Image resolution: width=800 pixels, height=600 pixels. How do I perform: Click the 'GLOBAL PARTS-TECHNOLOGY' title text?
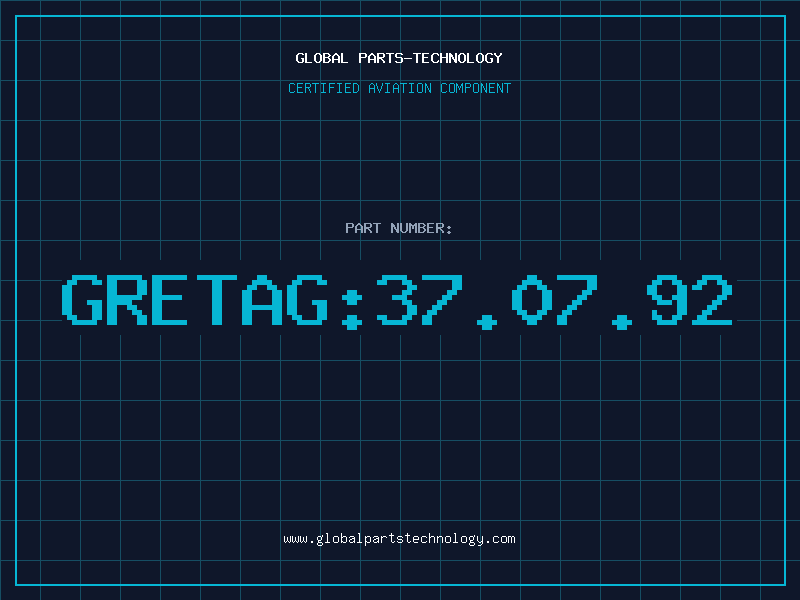pos(399,58)
